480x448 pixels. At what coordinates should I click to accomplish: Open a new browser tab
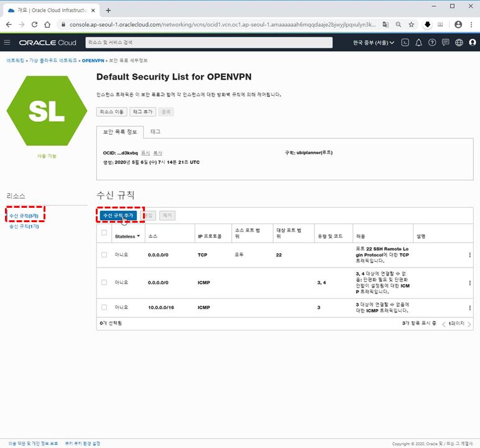click(108, 11)
